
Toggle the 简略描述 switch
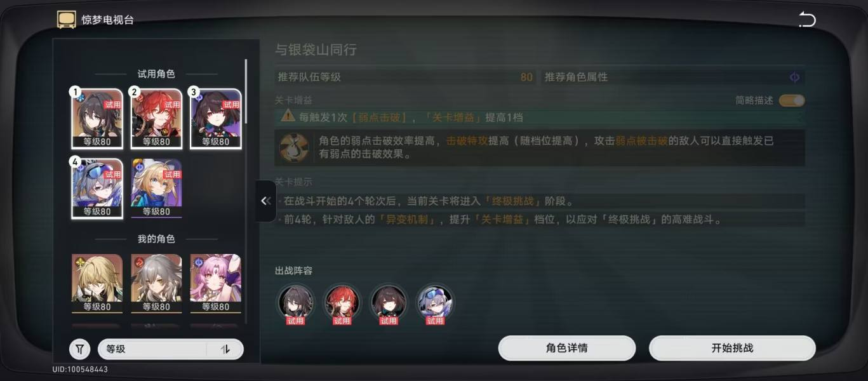792,100
